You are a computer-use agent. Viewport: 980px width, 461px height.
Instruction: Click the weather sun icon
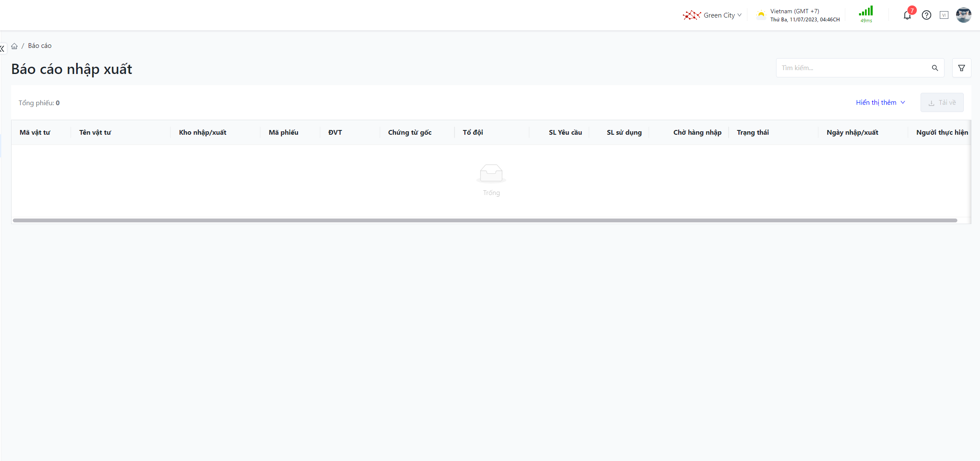click(x=761, y=15)
